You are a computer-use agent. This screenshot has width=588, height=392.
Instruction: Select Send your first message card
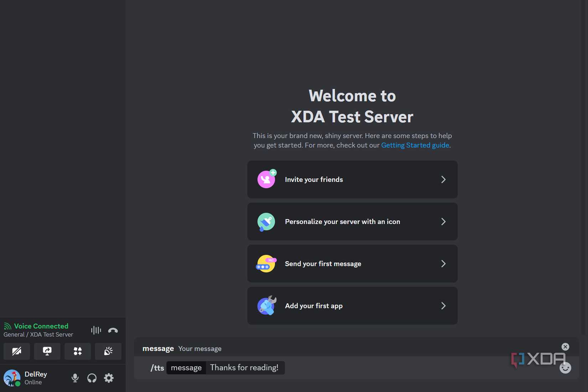tap(352, 263)
